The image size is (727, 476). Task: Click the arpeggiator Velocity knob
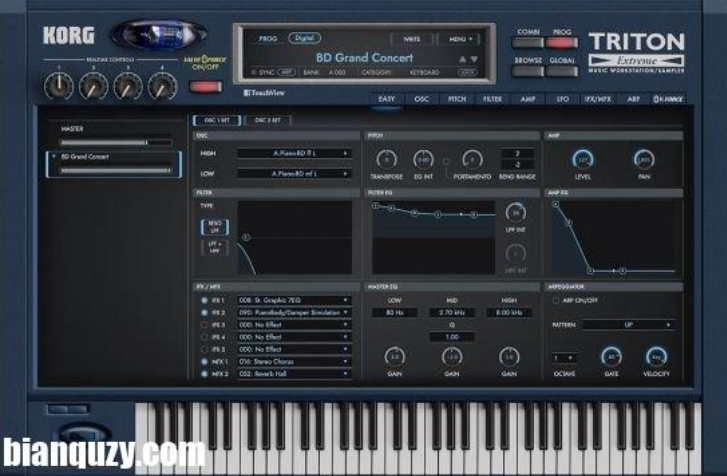coord(656,357)
